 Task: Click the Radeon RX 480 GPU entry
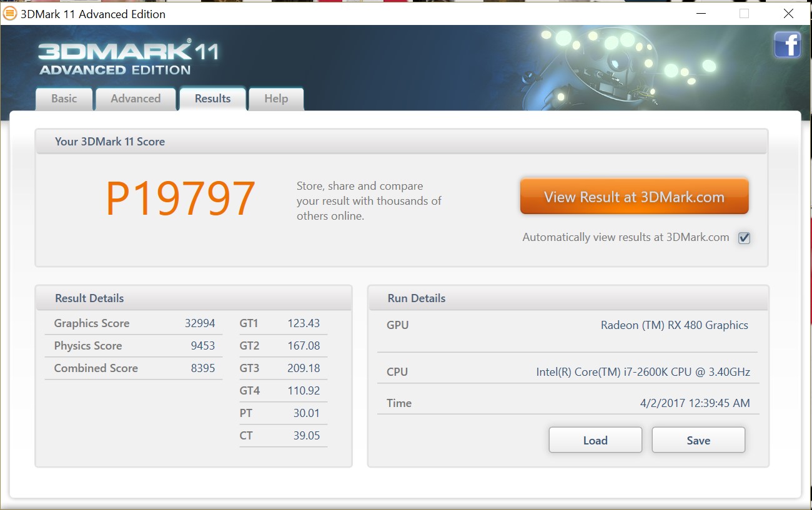[x=675, y=325]
